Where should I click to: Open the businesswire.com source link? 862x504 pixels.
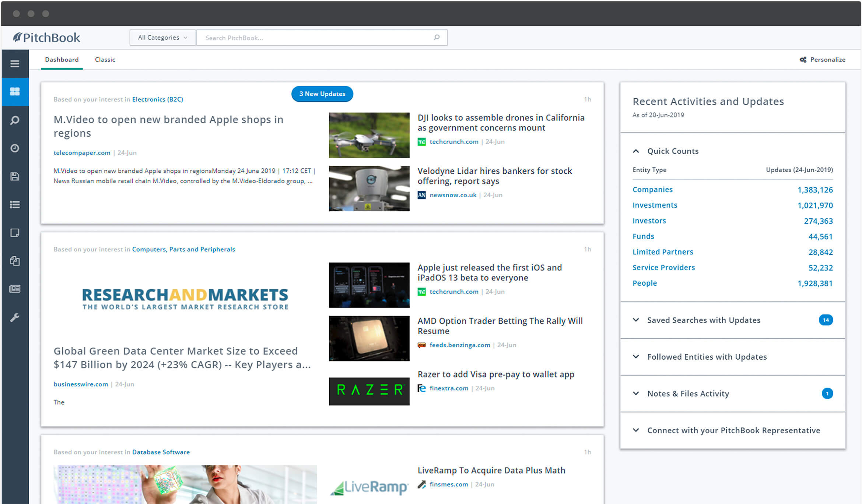[81, 384]
